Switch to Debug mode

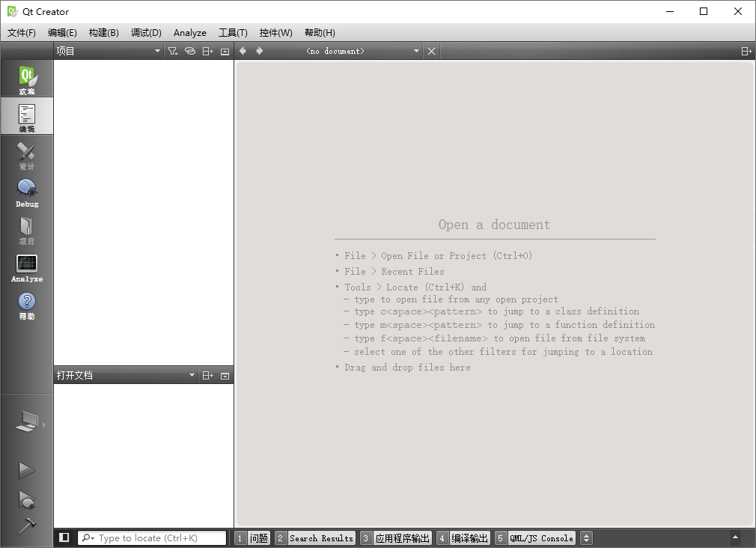pos(27,192)
